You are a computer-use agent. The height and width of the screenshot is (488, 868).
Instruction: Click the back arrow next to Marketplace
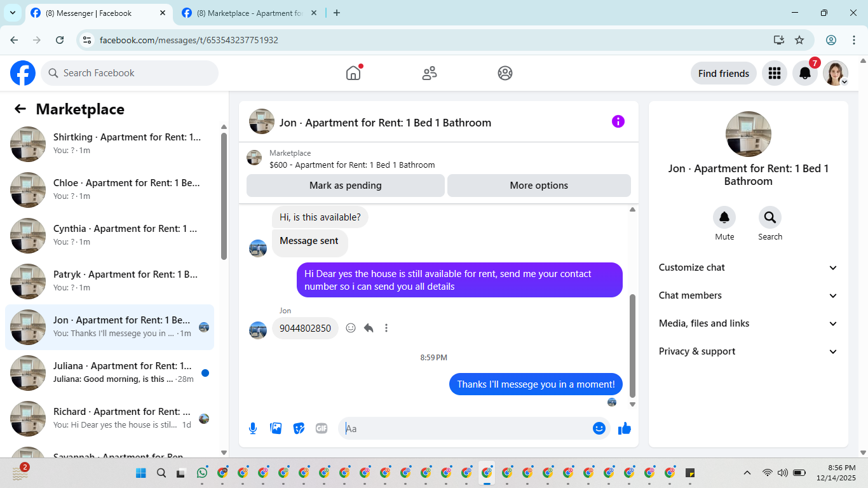pos(20,109)
